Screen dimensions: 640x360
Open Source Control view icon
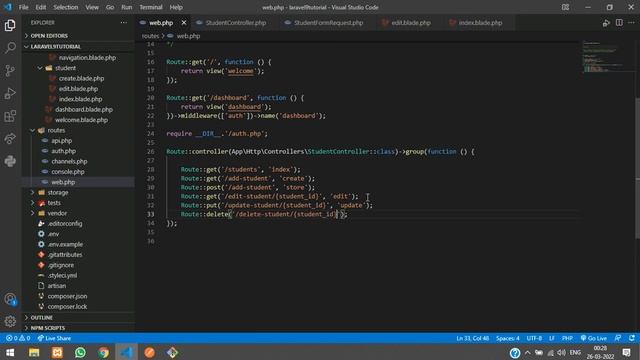tap(10, 71)
